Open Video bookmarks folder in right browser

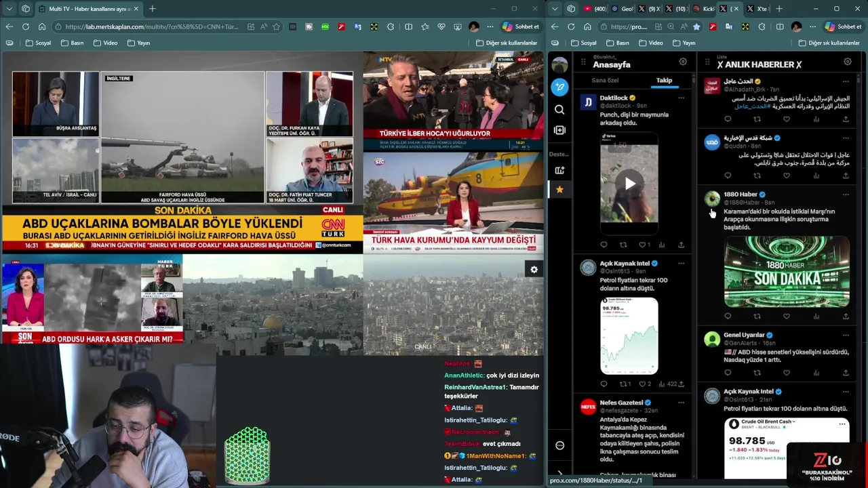coord(650,43)
